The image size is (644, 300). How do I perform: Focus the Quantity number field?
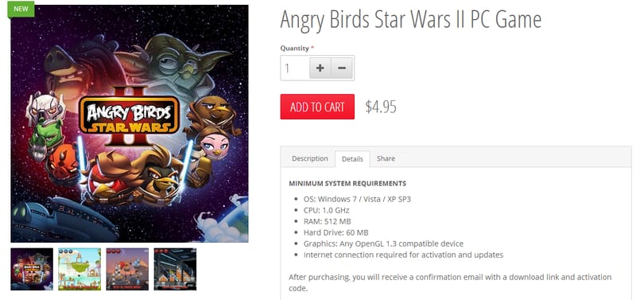295,68
